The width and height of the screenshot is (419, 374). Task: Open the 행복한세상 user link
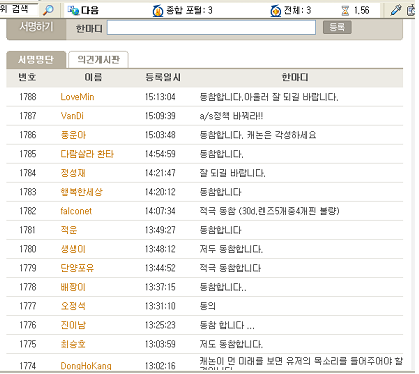click(81, 192)
